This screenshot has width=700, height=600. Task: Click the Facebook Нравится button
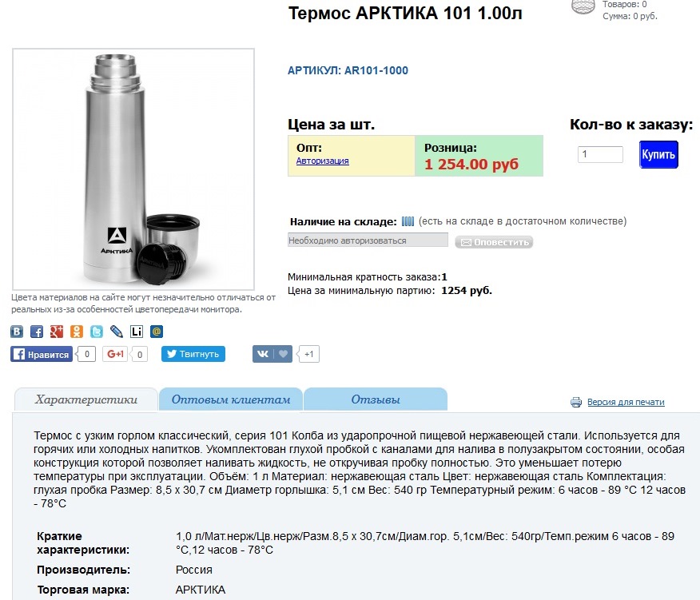pyautogui.click(x=42, y=354)
